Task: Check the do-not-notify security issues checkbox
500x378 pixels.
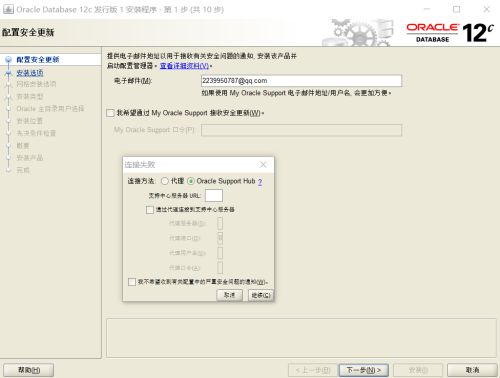Action: (132, 282)
